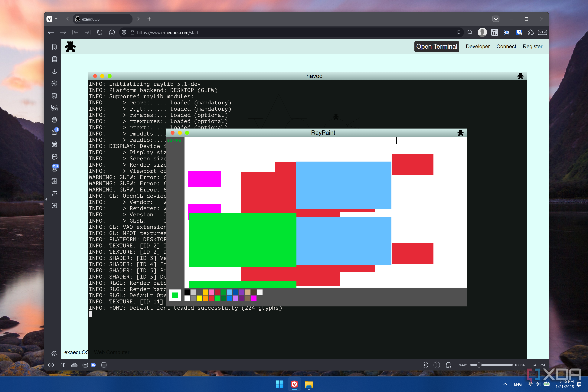Open the Extensions puzzle icon in the toolbar
This screenshot has width=588, height=392.
531,32
